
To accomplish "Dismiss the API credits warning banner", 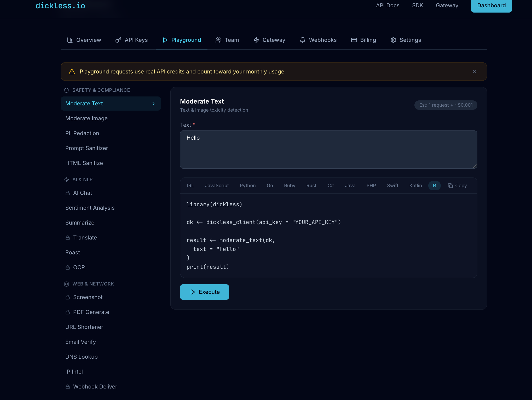I will pyautogui.click(x=475, y=71).
